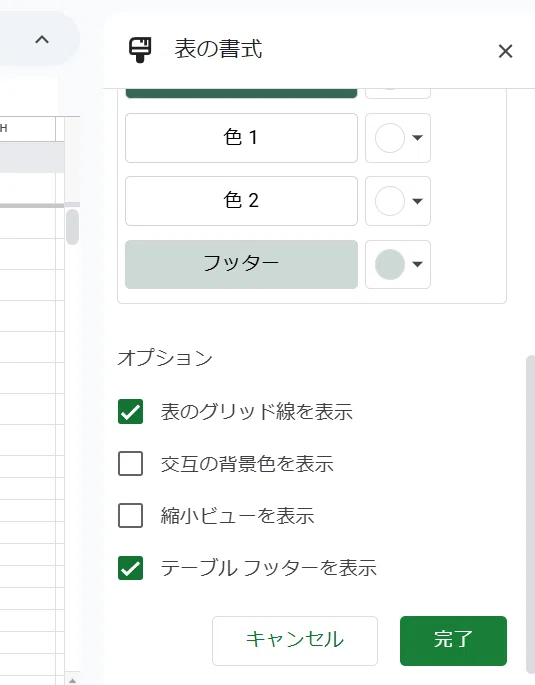Click the キャンセル button

click(x=295, y=640)
